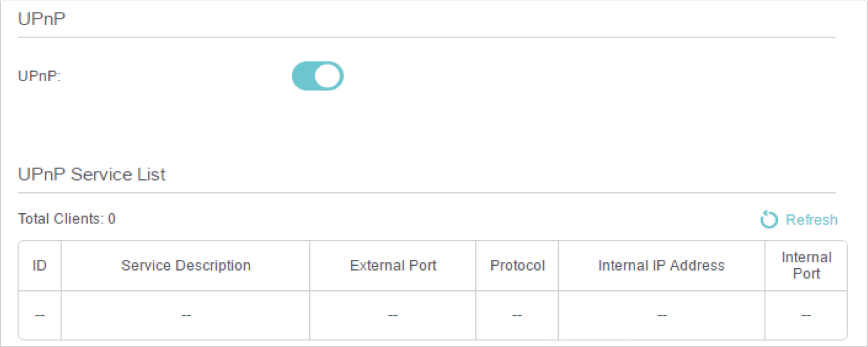Click the External Port column header
Screen dimensions: 868x347
[x=393, y=266]
